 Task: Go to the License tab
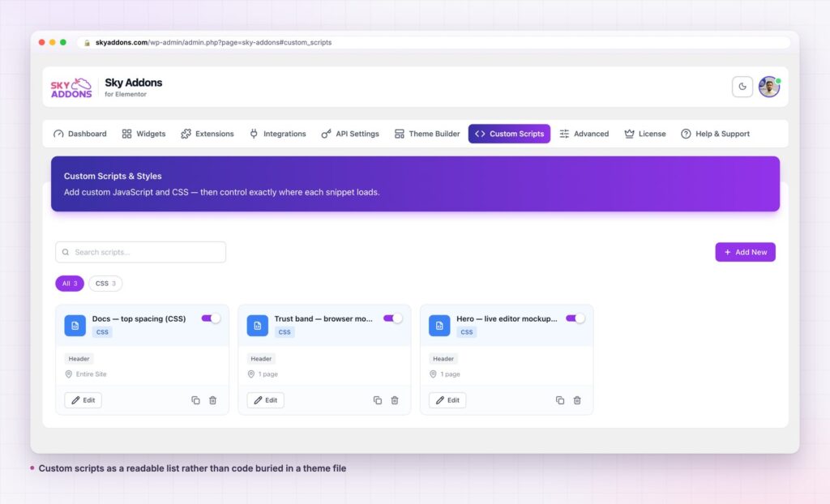644,134
